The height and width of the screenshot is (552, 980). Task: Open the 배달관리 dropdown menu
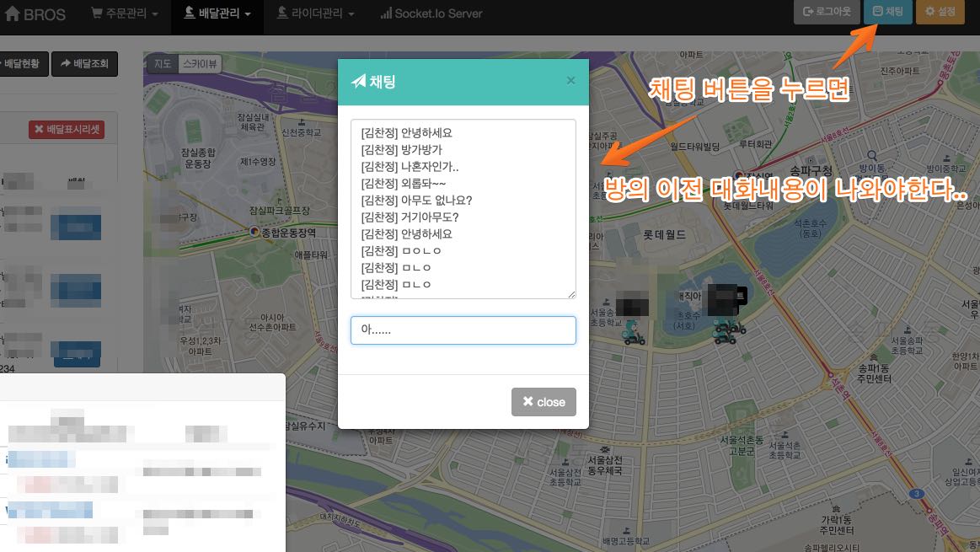pyautogui.click(x=217, y=13)
